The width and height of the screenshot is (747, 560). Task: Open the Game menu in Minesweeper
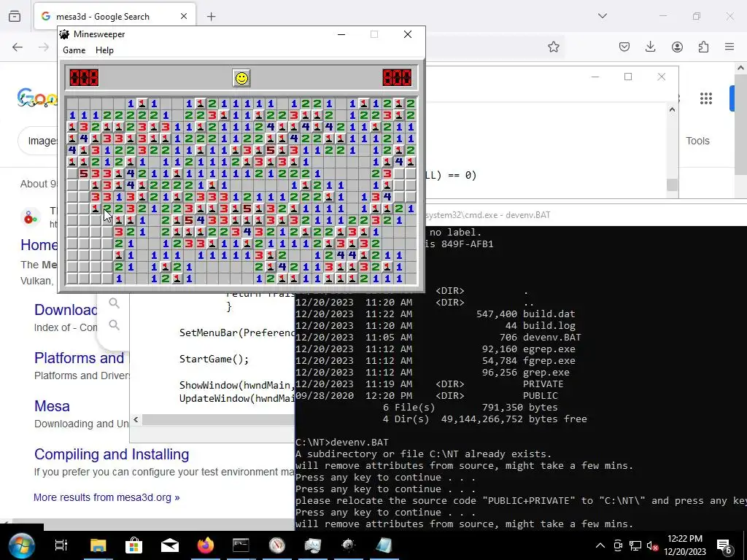click(74, 50)
